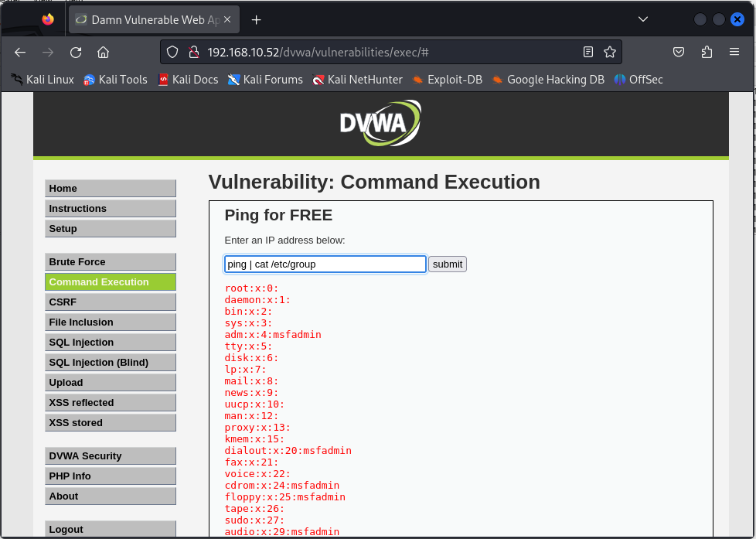
Task: Open the Firefox application menu
Action: pyautogui.click(x=734, y=52)
